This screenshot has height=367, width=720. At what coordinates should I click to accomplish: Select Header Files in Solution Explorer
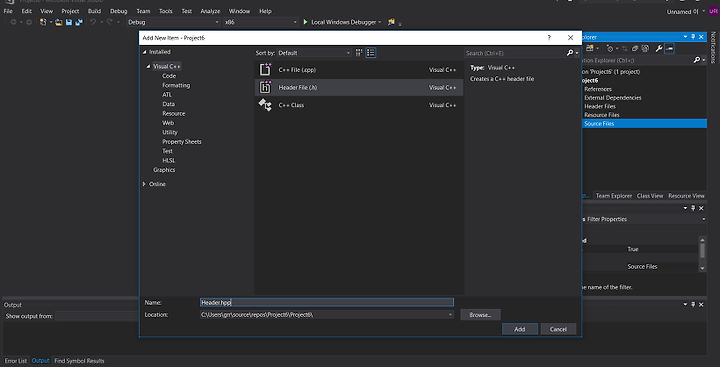point(600,106)
